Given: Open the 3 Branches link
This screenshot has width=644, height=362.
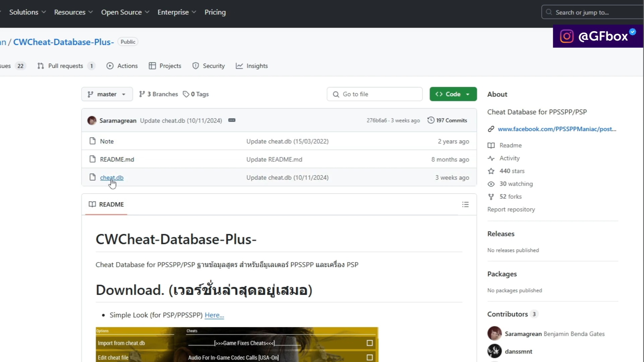Looking at the screenshot, I should 159,94.
